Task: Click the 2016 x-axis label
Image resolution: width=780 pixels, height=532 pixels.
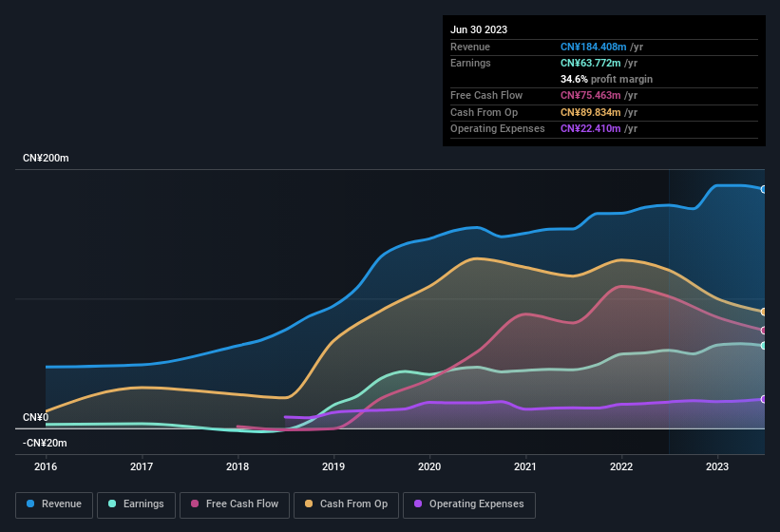Action: coord(46,466)
